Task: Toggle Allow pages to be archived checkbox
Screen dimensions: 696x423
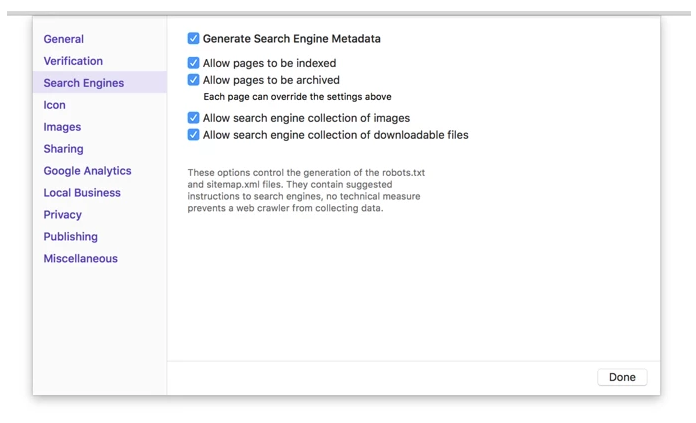Action: [194, 80]
